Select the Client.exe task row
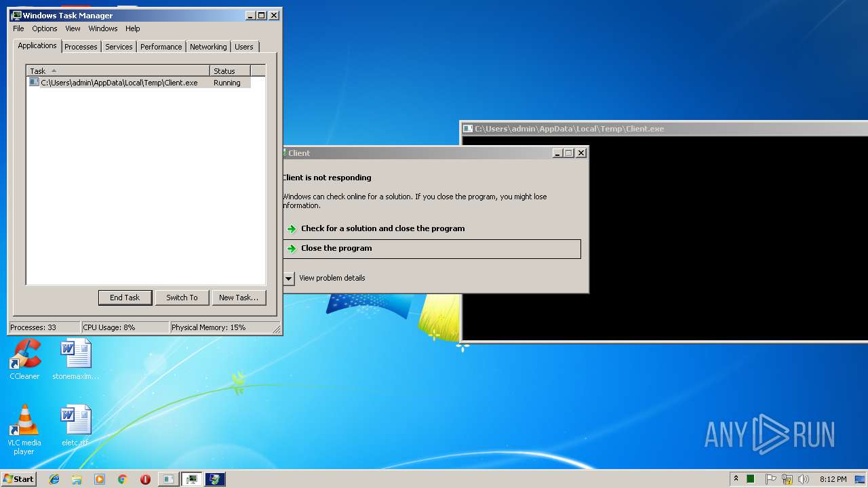Viewport: 868px width, 488px height. [139, 83]
